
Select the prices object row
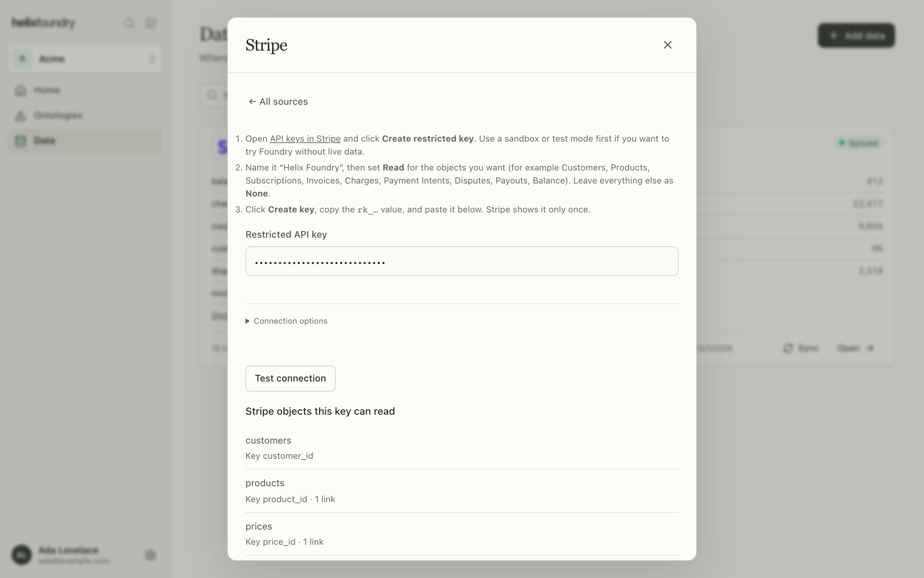pos(462,534)
